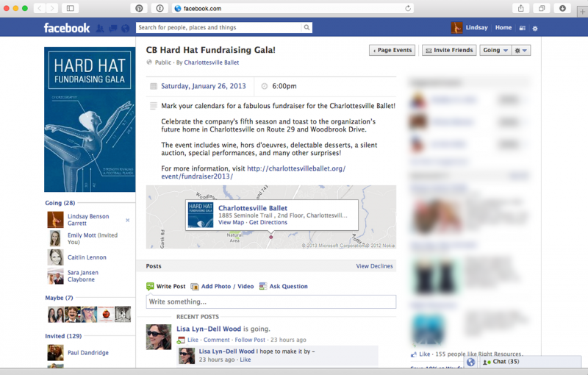Click Safari address bar facebook.com
588x375 pixels.
(293, 8)
